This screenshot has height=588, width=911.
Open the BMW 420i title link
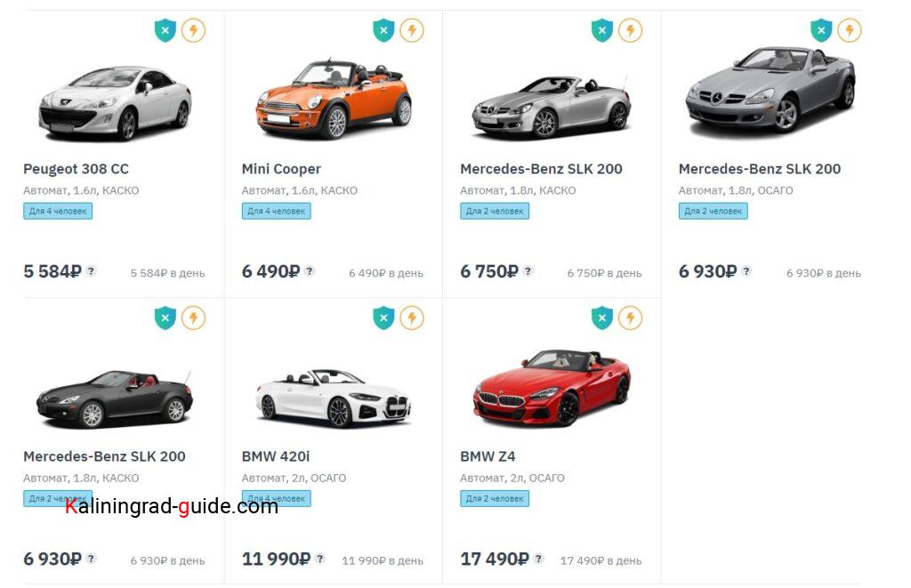pyautogui.click(x=276, y=456)
